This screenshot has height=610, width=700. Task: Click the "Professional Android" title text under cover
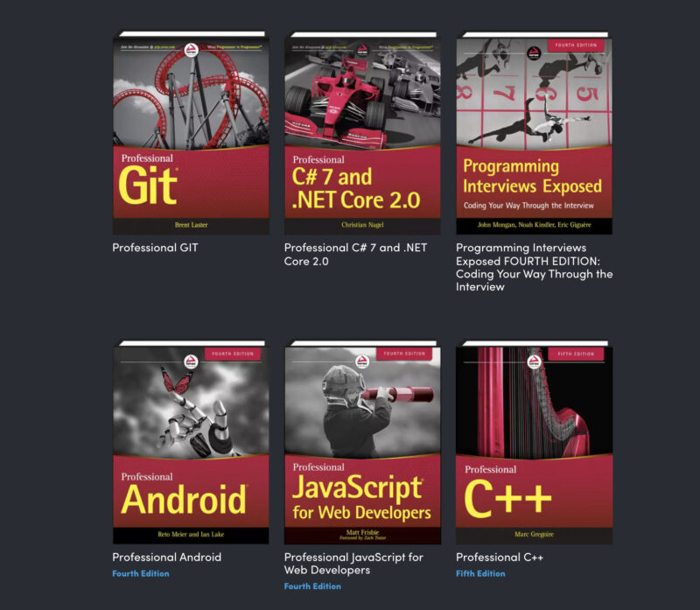pos(166,557)
